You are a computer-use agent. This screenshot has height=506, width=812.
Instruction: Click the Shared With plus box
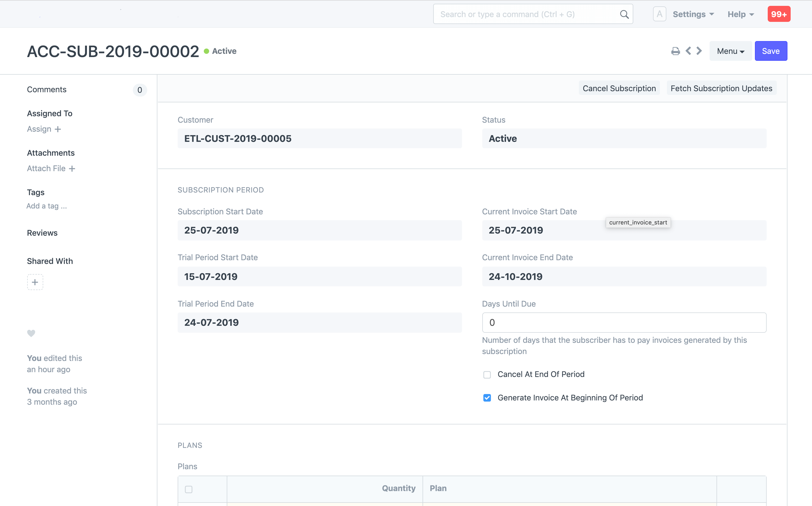35,282
